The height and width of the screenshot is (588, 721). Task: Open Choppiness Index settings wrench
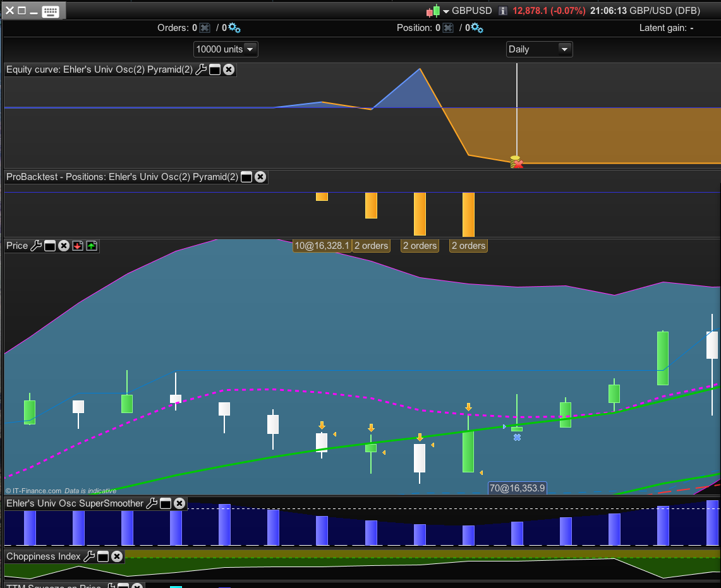pos(89,556)
